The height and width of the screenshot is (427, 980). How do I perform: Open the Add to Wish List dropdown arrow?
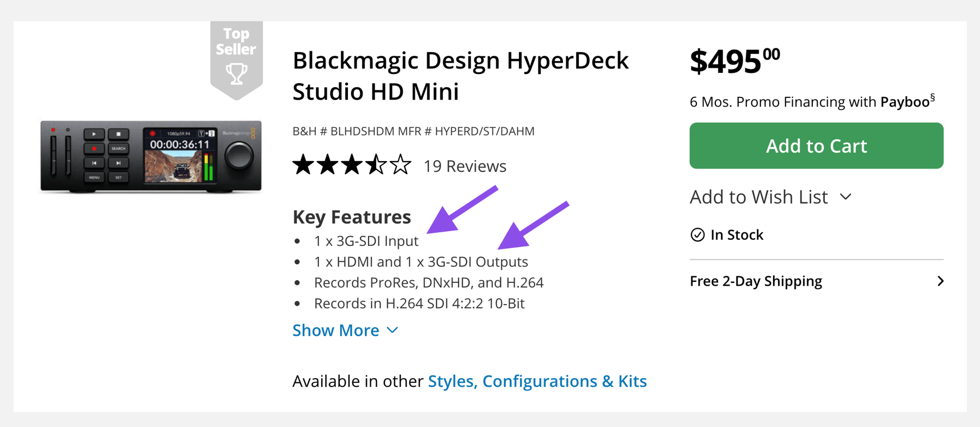click(846, 197)
